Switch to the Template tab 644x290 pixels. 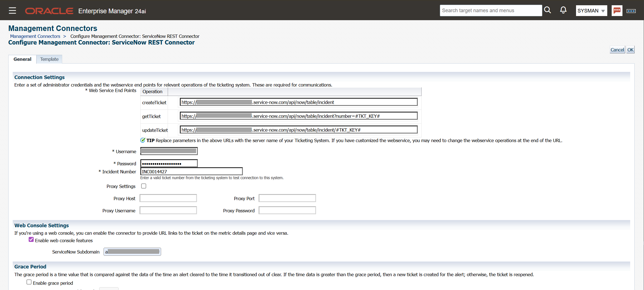pos(49,59)
